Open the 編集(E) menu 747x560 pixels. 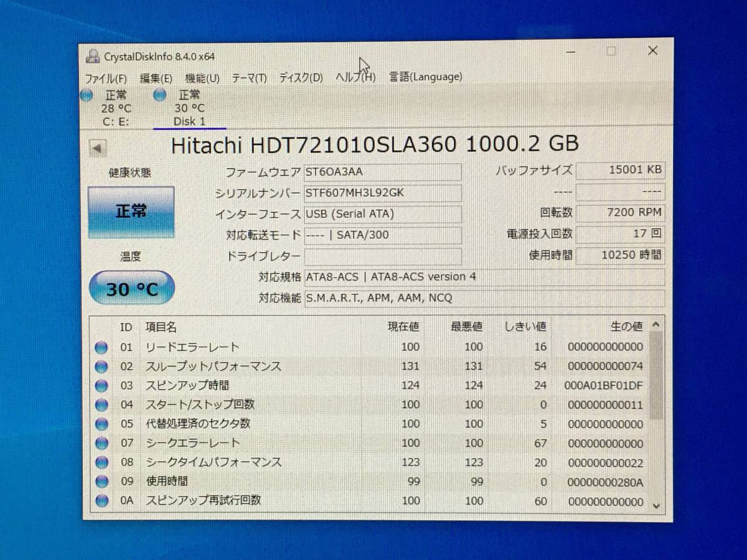[x=156, y=78]
